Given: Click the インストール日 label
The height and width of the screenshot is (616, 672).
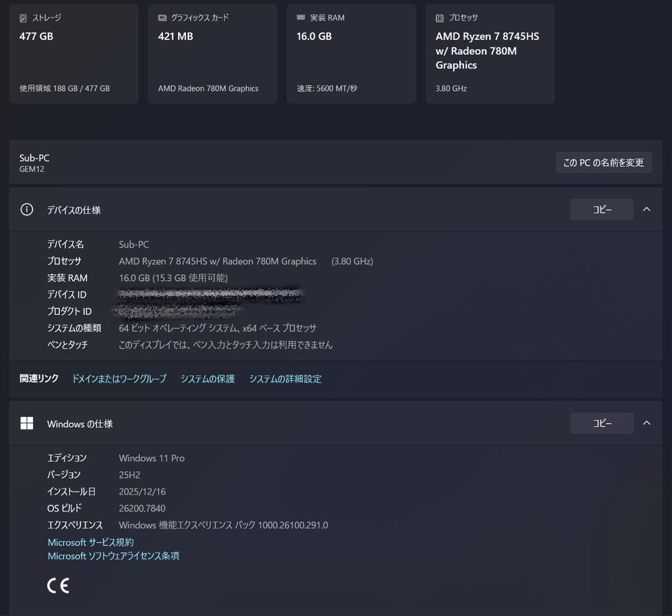Looking at the screenshot, I should point(71,492).
